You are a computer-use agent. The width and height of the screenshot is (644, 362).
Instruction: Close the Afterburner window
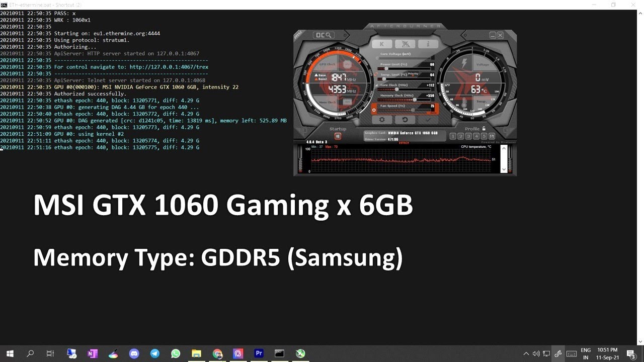pyautogui.click(x=500, y=35)
